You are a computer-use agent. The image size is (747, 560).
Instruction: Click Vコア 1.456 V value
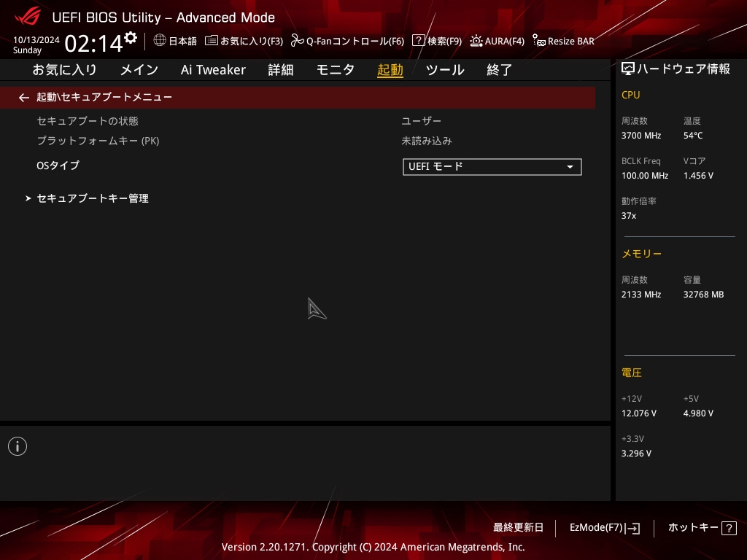[698, 176]
